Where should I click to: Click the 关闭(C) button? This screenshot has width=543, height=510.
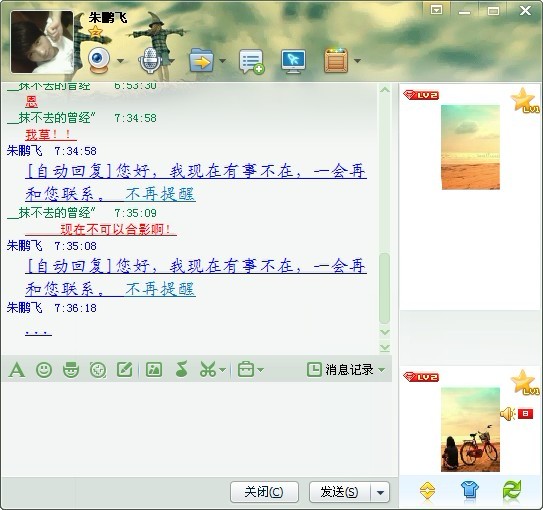pos(264,492)
